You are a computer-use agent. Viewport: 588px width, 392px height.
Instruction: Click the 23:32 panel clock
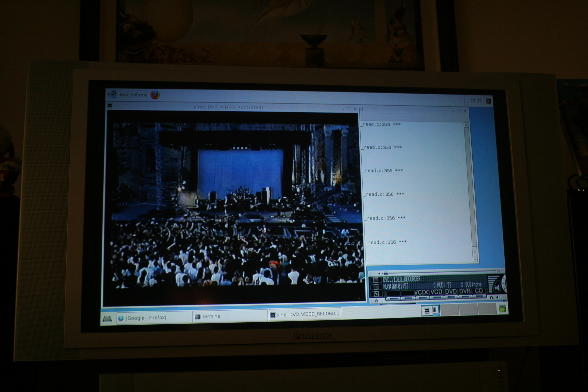coord(476,101)
